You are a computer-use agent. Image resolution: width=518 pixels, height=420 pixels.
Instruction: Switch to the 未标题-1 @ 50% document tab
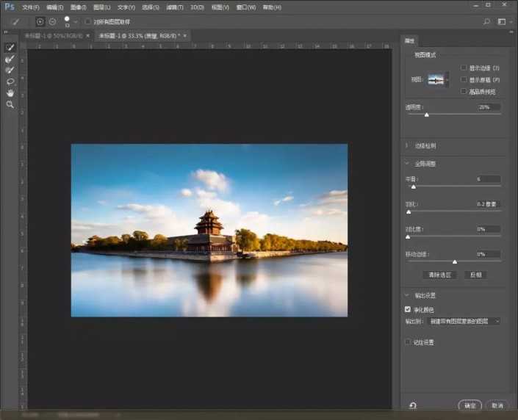(x=53, y=35)
